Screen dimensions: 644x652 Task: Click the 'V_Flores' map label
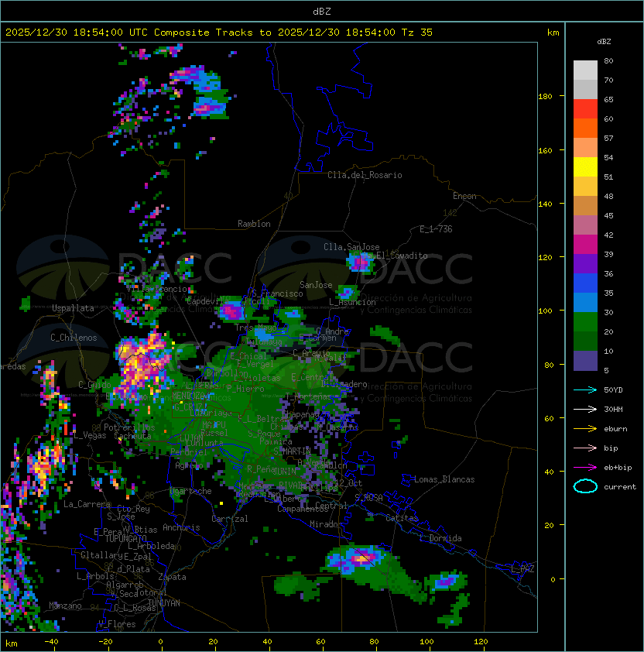coord(117,624)
